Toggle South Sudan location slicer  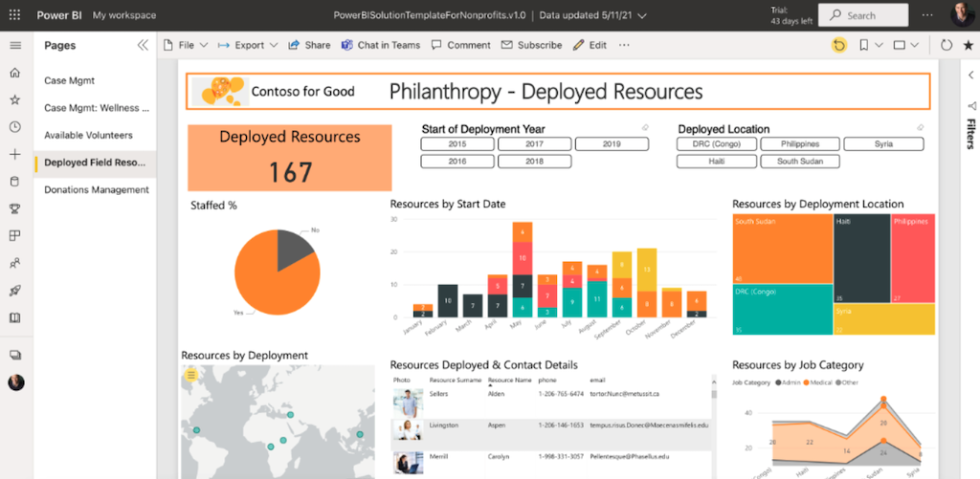pyautogui.click(x=800, y=162)
